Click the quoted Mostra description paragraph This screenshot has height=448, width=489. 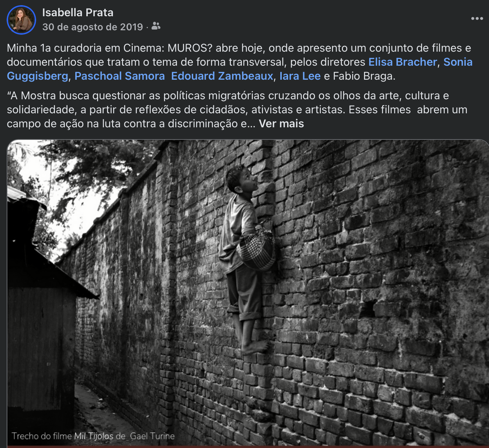tap(237, 110)
